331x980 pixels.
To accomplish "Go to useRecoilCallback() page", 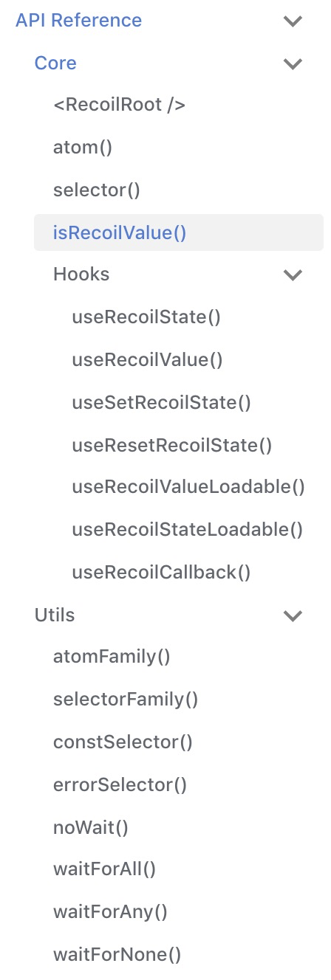I will coord(161,572).
